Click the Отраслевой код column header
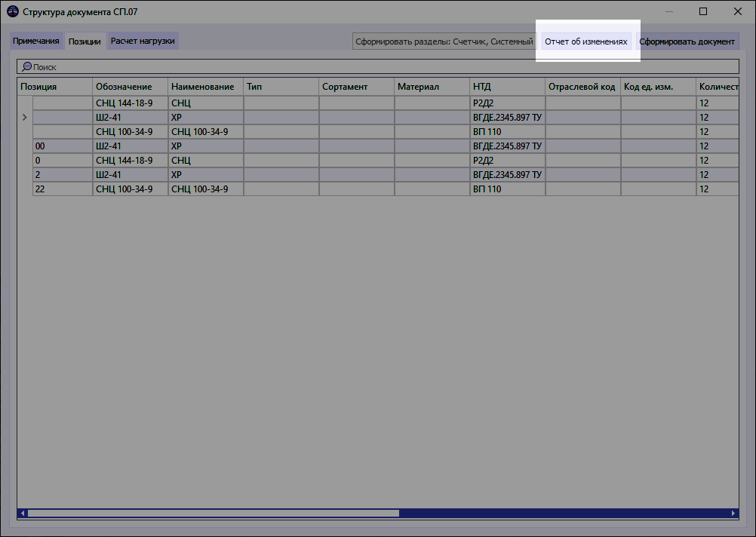The height and width of the screenshot is (537, 756). [579, 86]
